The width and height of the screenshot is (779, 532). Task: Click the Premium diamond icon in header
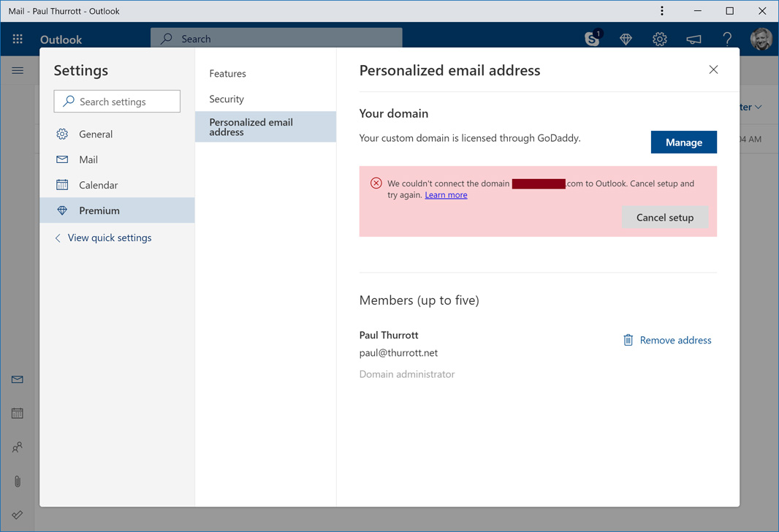[x=626, y=39]
